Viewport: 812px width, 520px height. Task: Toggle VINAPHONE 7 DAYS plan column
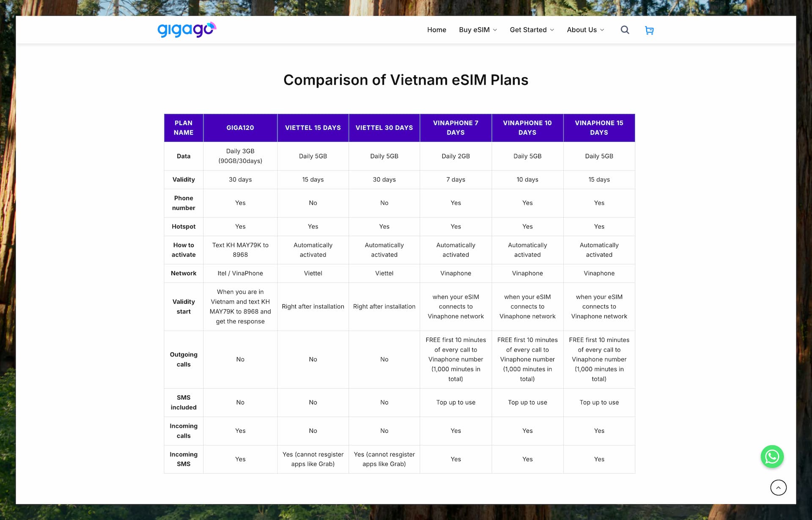point(455,127)
